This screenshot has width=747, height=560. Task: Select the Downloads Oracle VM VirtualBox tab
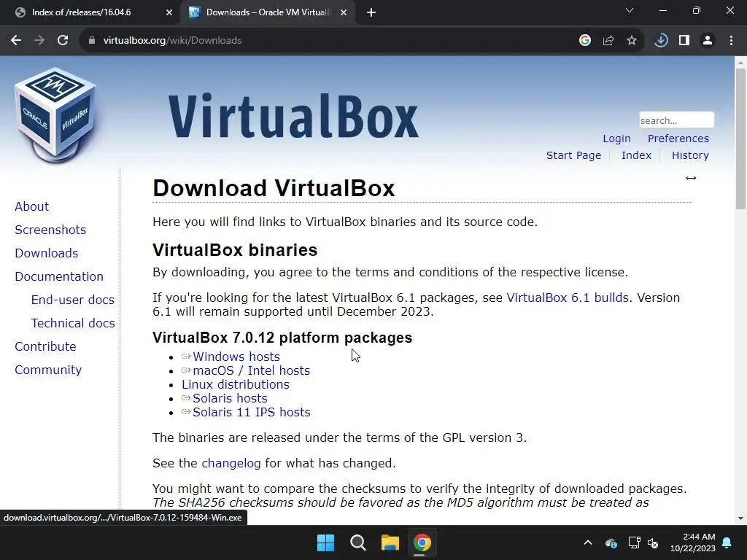point(267,12)
